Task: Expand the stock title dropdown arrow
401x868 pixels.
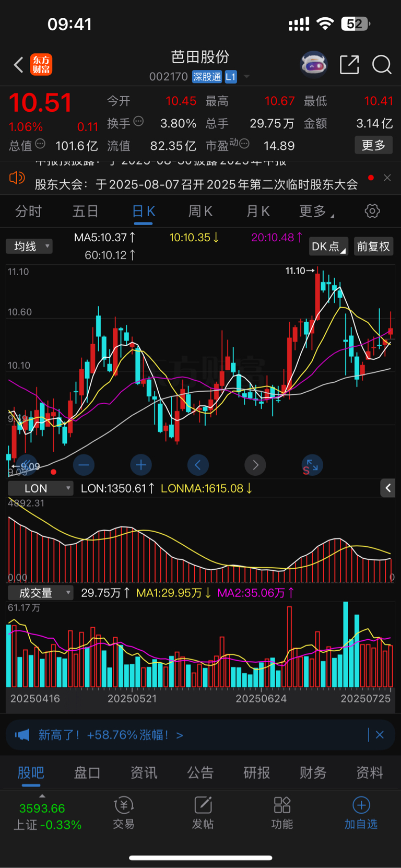Action: 246,77
